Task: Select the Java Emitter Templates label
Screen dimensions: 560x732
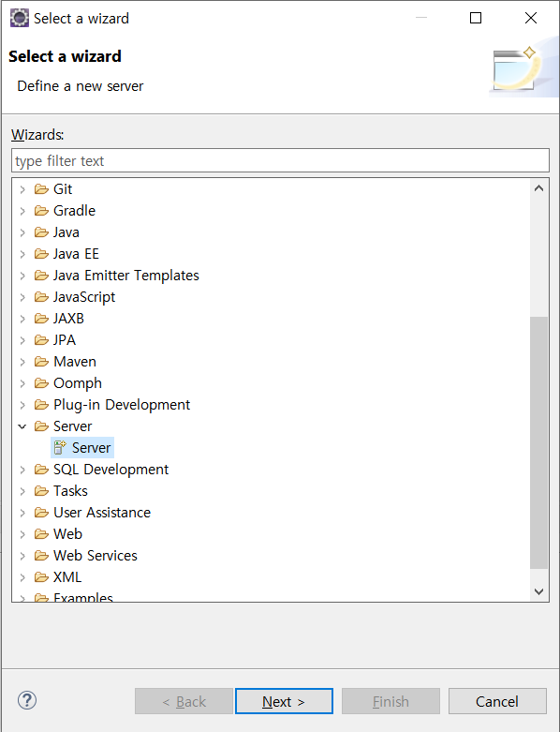Action: [x=125, y=276]
